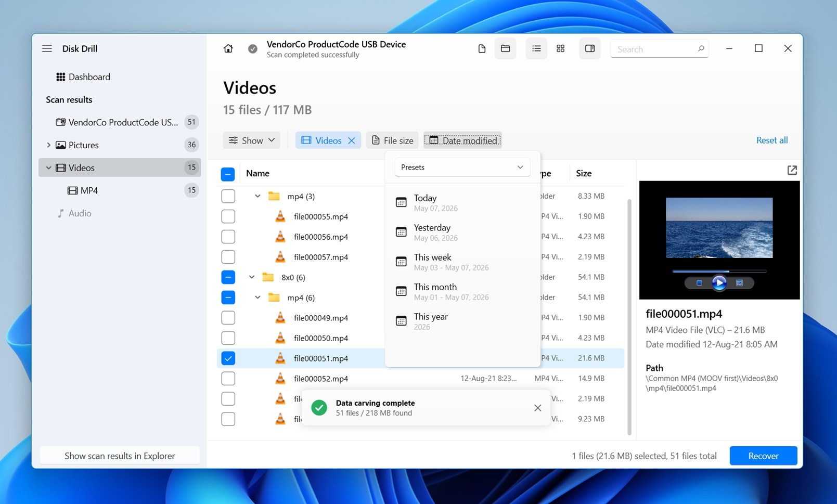Toggle the preview panel icon

click(589, 48)
